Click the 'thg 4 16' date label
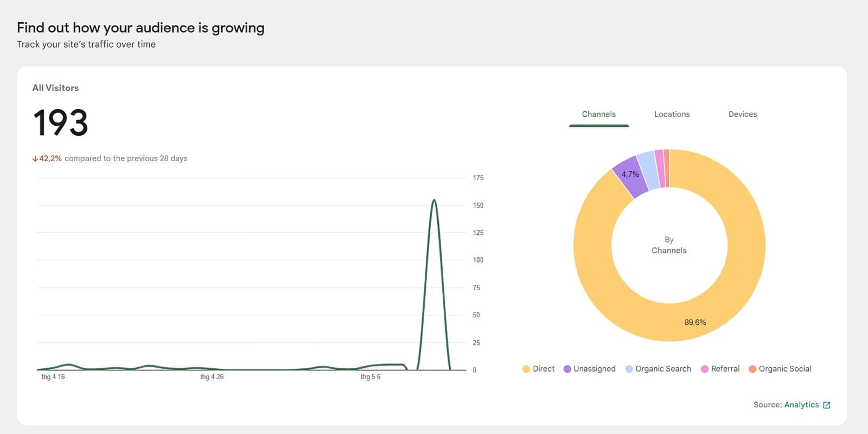The height and width of the screenshot is (434, 868). (x=53, y=376)
